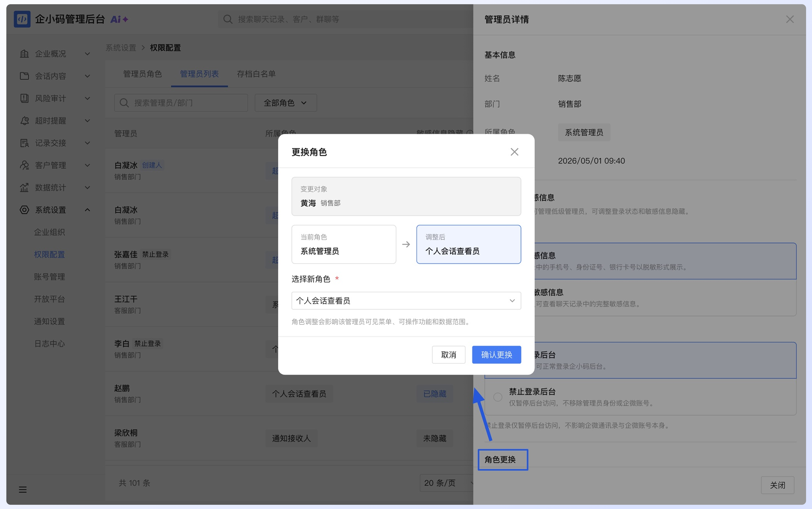Image resolution: width=812 pixels, height=509 pixels.
Task: Expand the 数据统计 menu chevron
Action: pos(87,187)
